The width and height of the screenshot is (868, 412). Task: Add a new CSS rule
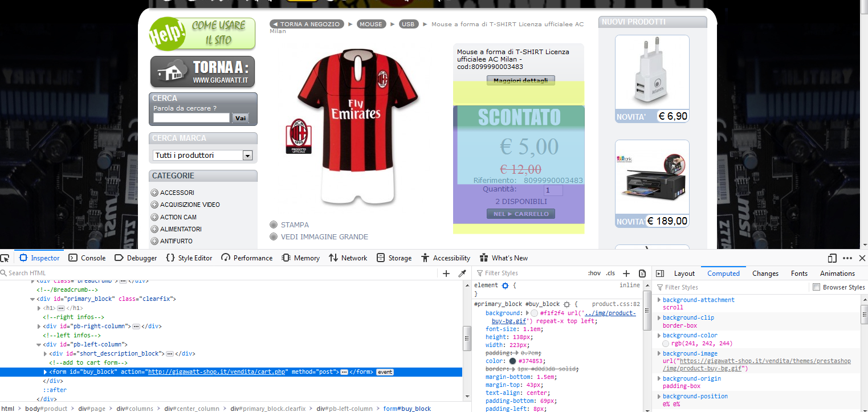pos(626,274)
